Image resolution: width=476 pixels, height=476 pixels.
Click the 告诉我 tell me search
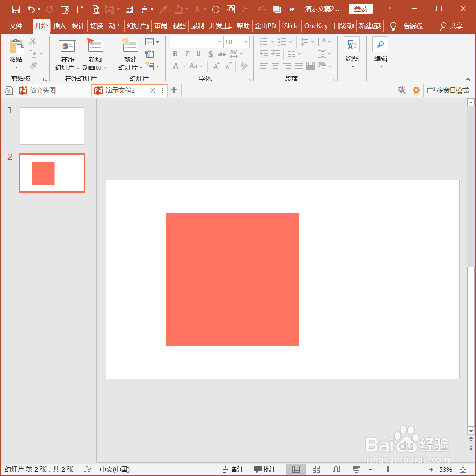click(x=413, y=26)
